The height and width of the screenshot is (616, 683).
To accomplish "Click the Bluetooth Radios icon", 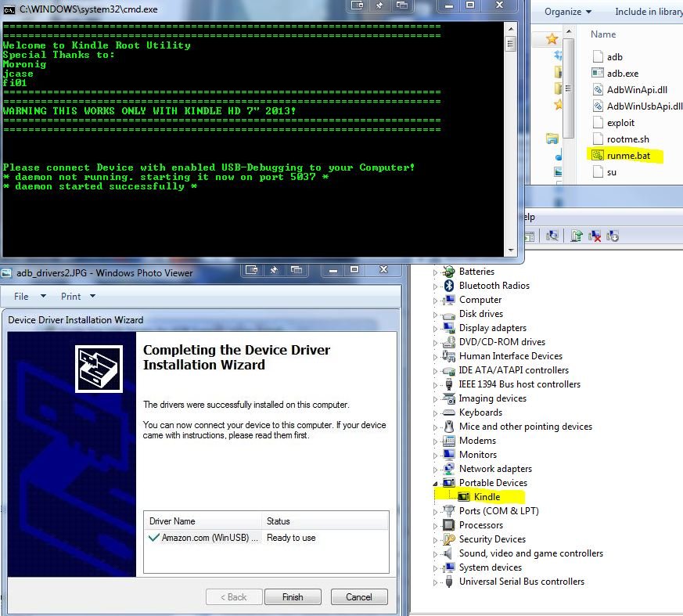I will (449, 286).
